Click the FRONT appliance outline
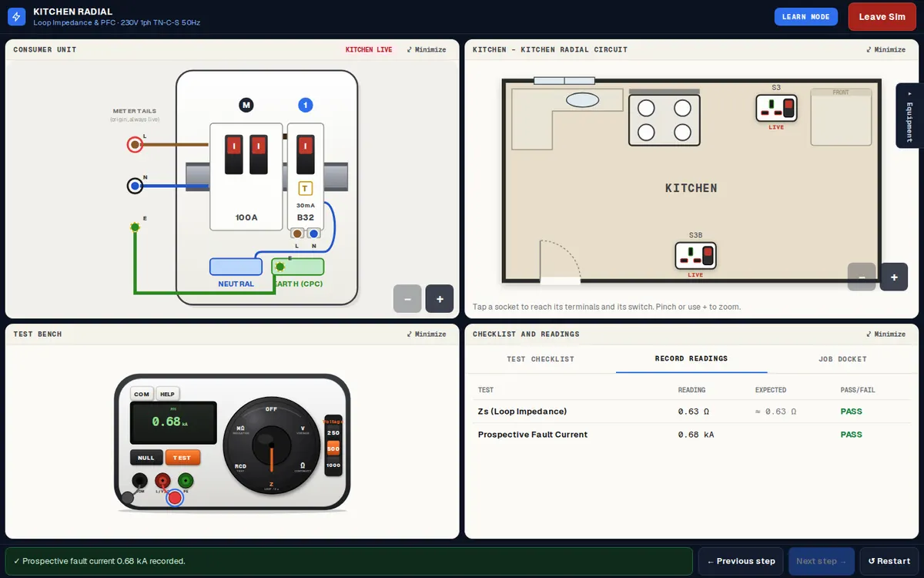Viewport: 924px width, 578px height. [x=841, y=117]
